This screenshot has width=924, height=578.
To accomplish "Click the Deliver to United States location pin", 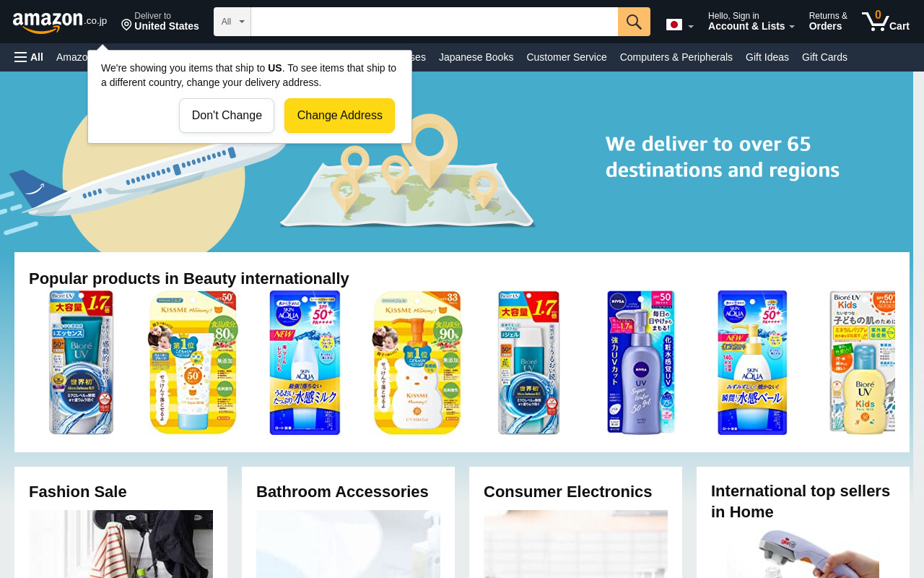I will pyautogui.click(x=126, y=25).
